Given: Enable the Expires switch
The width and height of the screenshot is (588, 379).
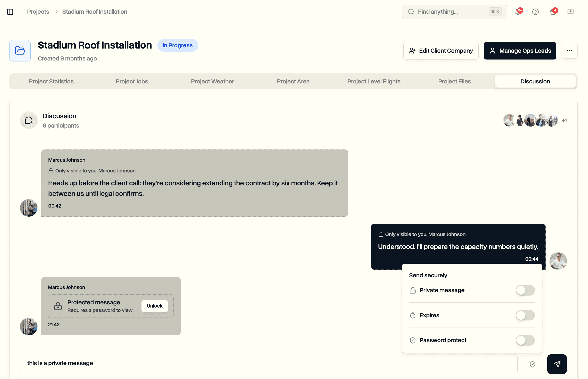Looking at the screenshot, I should [525, 315].
